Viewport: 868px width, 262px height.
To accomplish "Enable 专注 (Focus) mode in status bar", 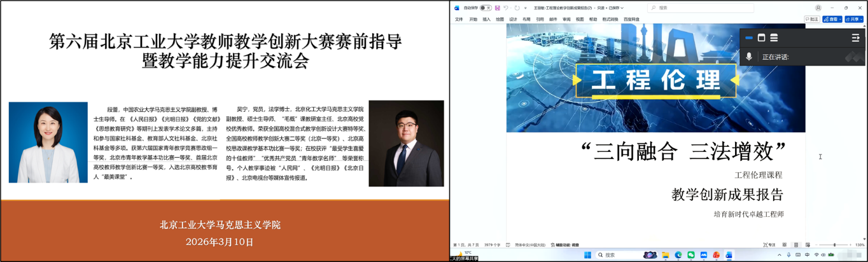I will (x=770, y=245).
